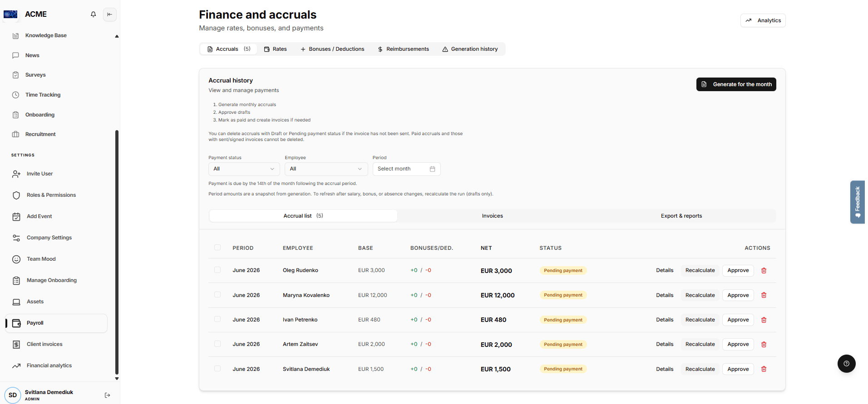The width and height of the screenshot is (868, 404).
Task: Click the Payroll wallet icon
Action: (16, 323)
